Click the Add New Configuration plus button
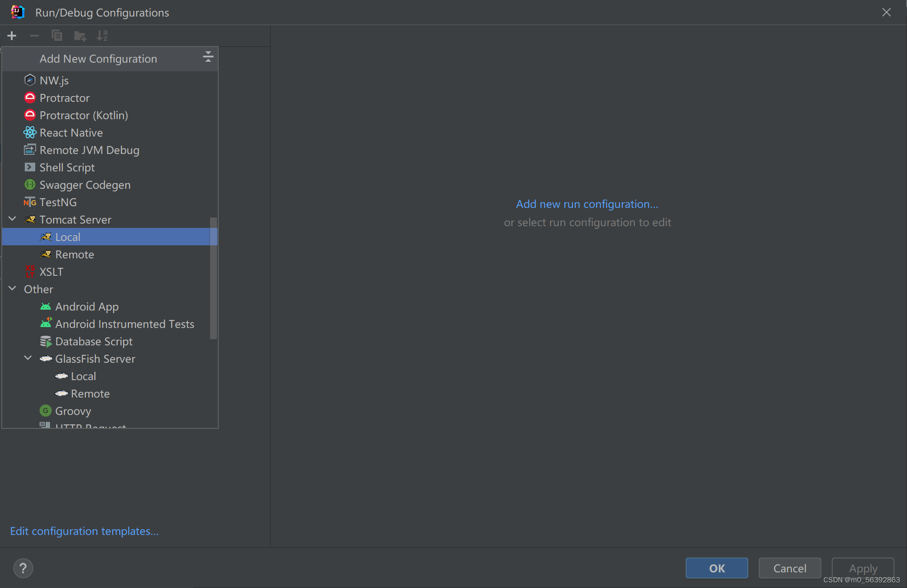This screenshot has height=588, width=907. click(11, 35)
